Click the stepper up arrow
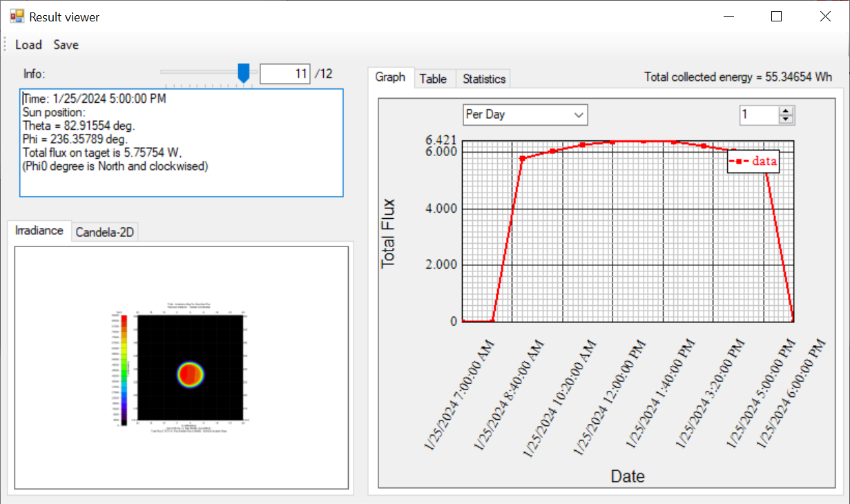Screen dimensions: 850x504 (x=786, y=110)
